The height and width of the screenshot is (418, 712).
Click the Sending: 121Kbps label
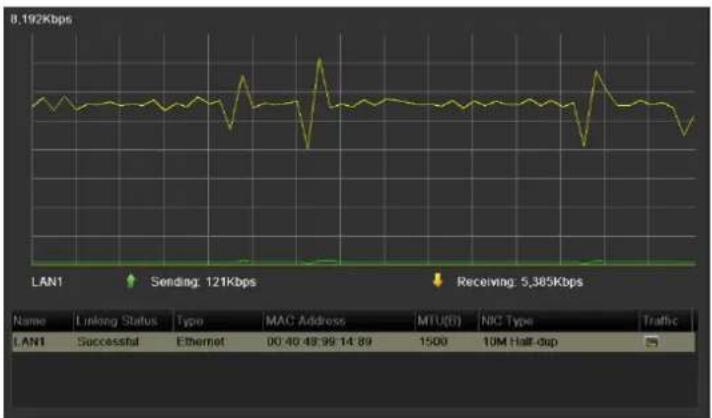pyautogui.click(x=203, y=282)
